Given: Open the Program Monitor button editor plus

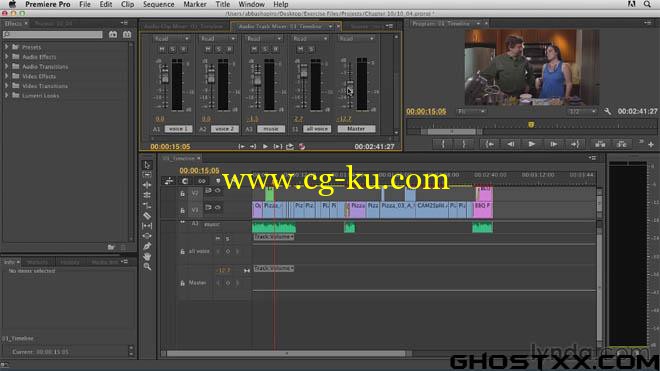Looking at the screenshot, I should pos(651,144).
